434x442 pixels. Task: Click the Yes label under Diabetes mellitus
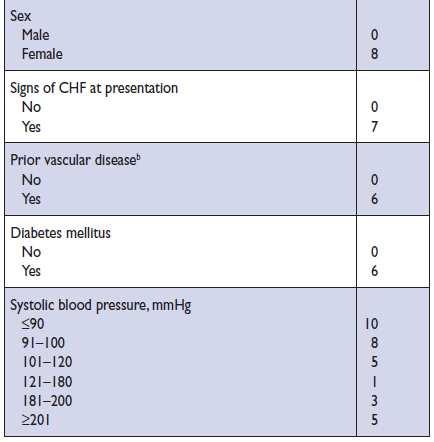pos(31,271)
